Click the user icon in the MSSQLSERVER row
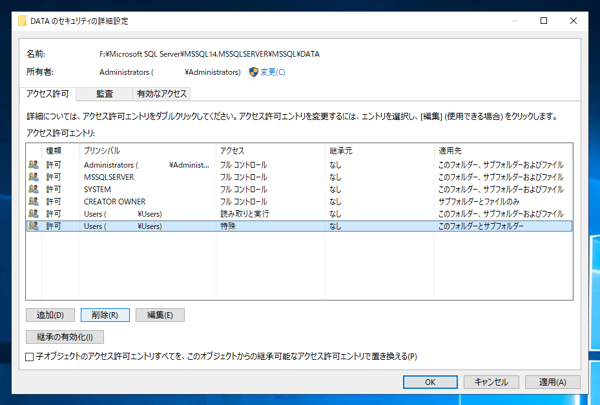 [34, 177]
